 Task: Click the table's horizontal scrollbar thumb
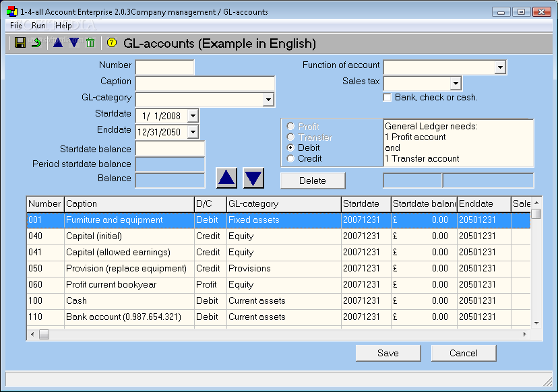click(44, 334)
